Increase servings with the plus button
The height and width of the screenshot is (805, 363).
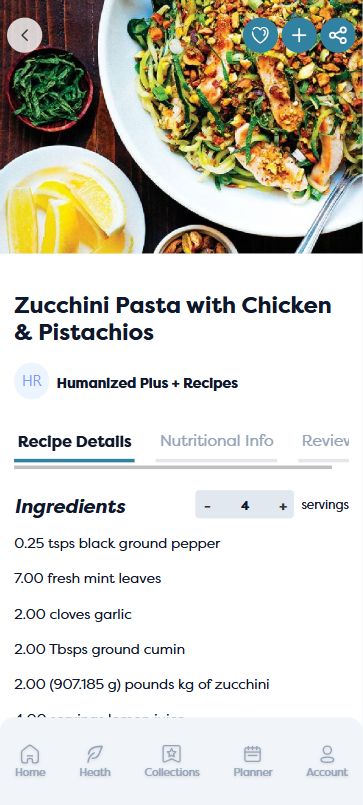click(x=282, y=506)
